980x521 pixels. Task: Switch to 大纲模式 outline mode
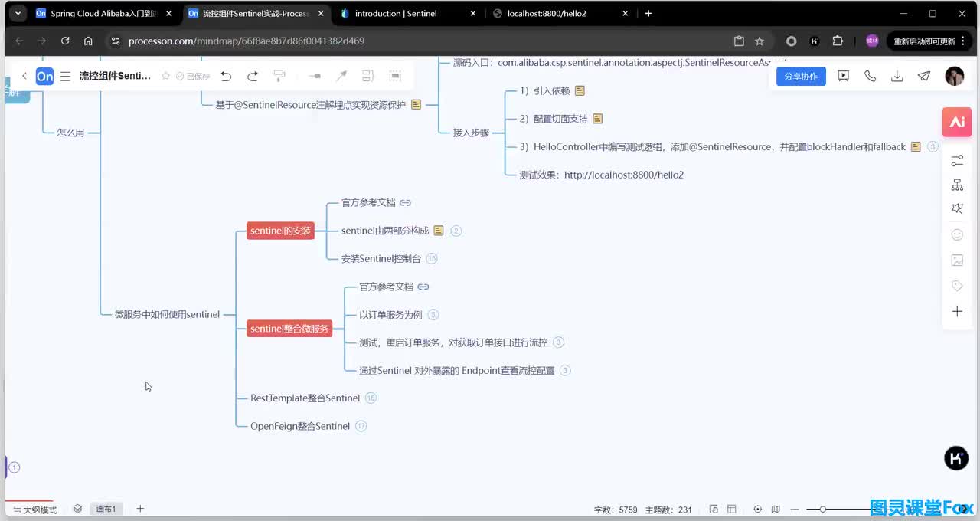(x=35, y=510)
